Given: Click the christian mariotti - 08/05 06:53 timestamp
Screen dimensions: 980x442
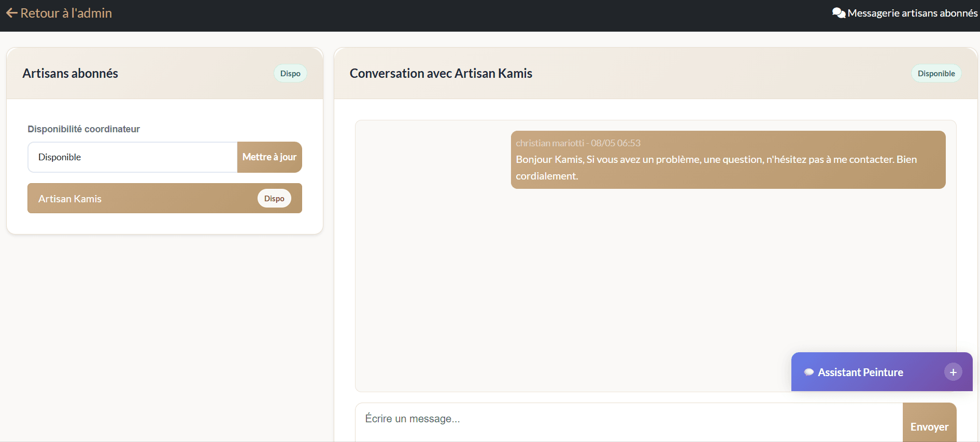Looking at the screenshot, I should [x=578, y=143].
